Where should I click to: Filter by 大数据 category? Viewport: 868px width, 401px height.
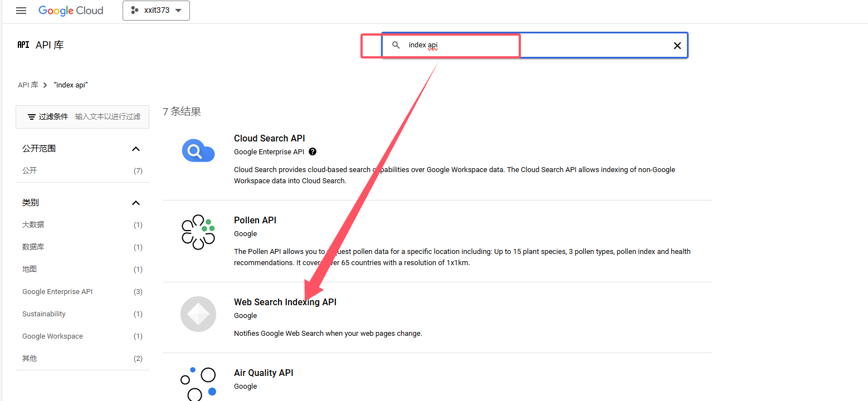click(x=82, y=225)
